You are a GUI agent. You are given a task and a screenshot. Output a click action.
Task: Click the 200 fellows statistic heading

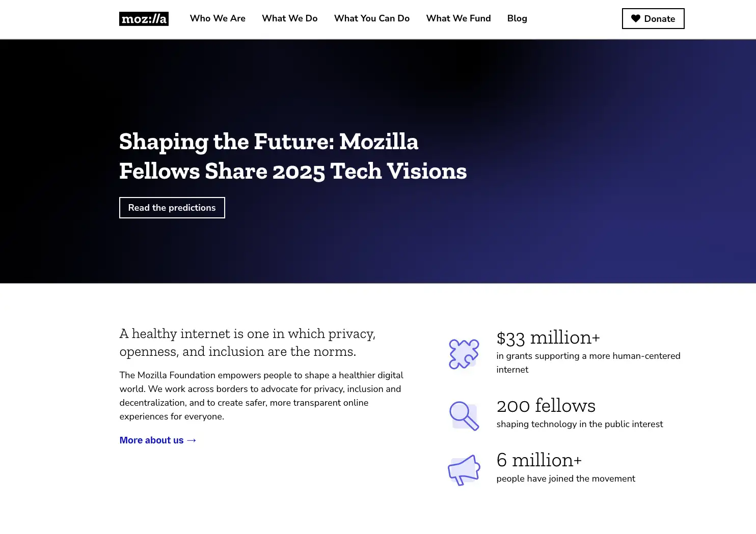(546, 406)
